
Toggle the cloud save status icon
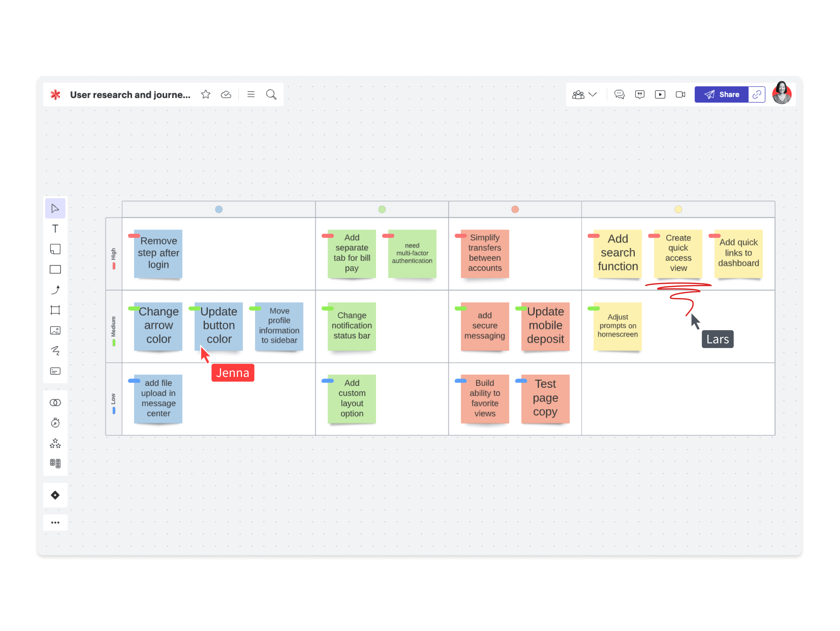[226, 94]
